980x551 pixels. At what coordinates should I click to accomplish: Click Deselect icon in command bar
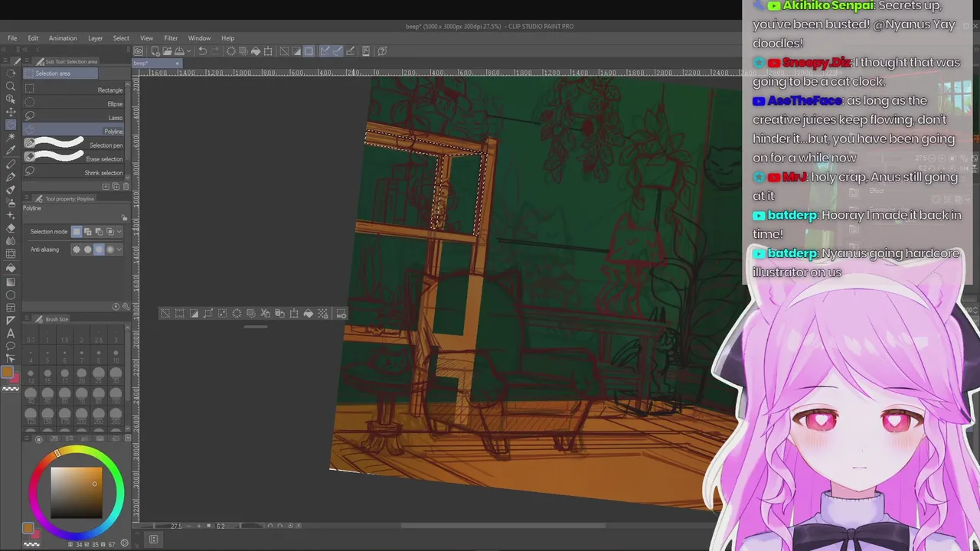(284, 51)
